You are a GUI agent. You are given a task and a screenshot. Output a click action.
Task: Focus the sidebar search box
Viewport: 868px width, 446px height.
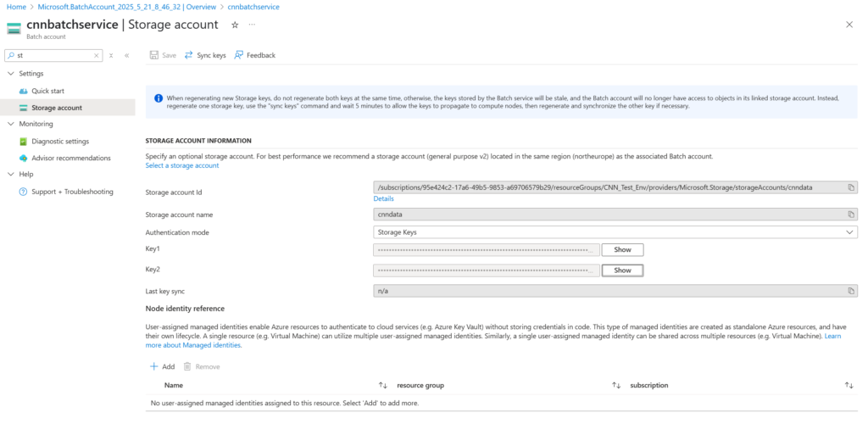(53, 55)
